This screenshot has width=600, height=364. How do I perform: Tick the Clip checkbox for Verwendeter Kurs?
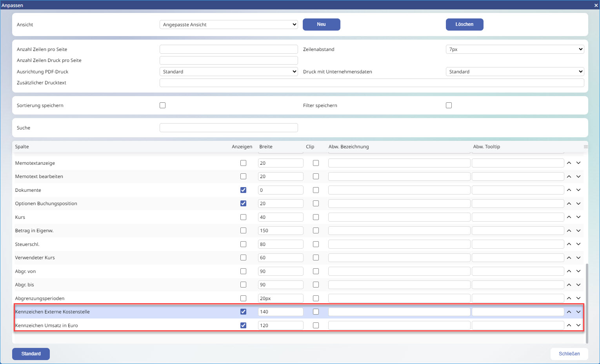[316, 258]
